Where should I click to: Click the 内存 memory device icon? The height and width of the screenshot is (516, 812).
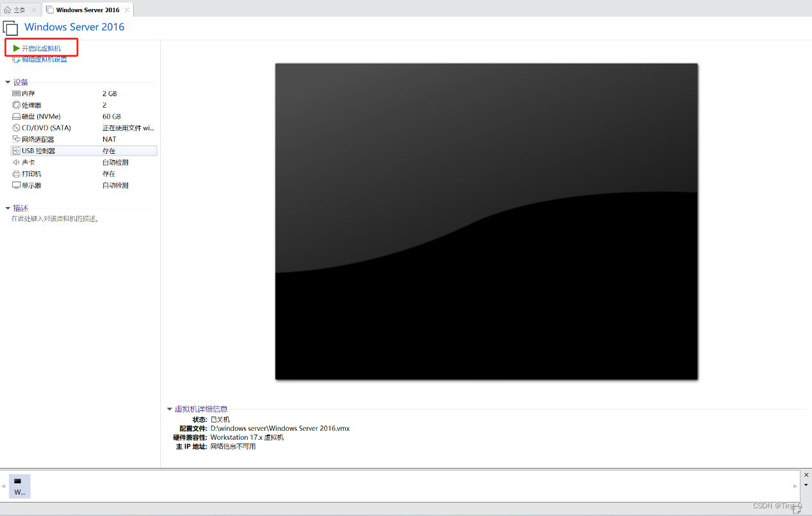[17, 94]
